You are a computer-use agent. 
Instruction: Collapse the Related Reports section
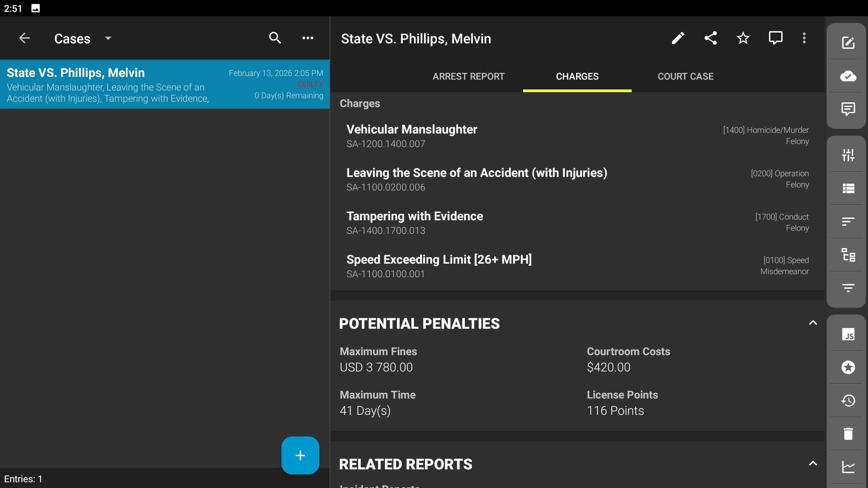(813, 464)
